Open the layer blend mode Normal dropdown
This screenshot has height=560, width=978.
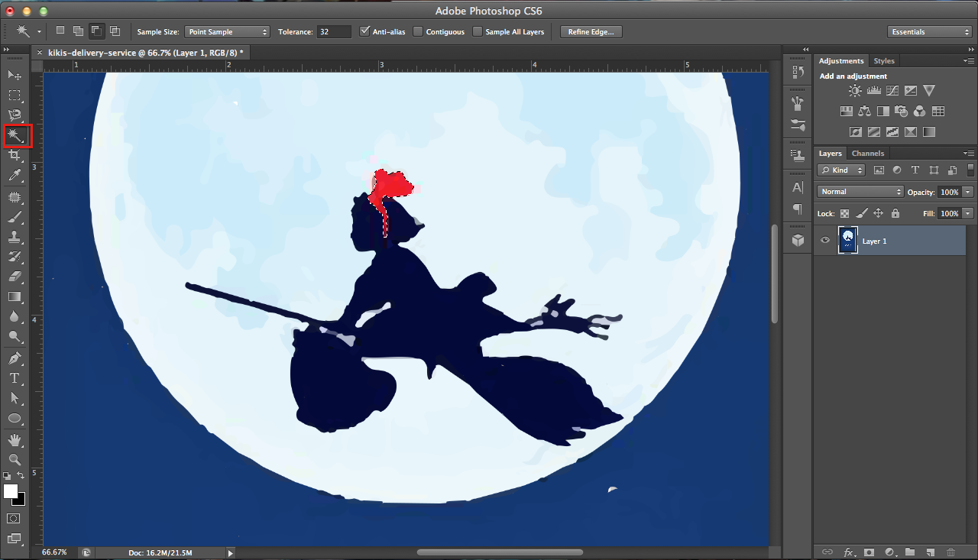860,192
